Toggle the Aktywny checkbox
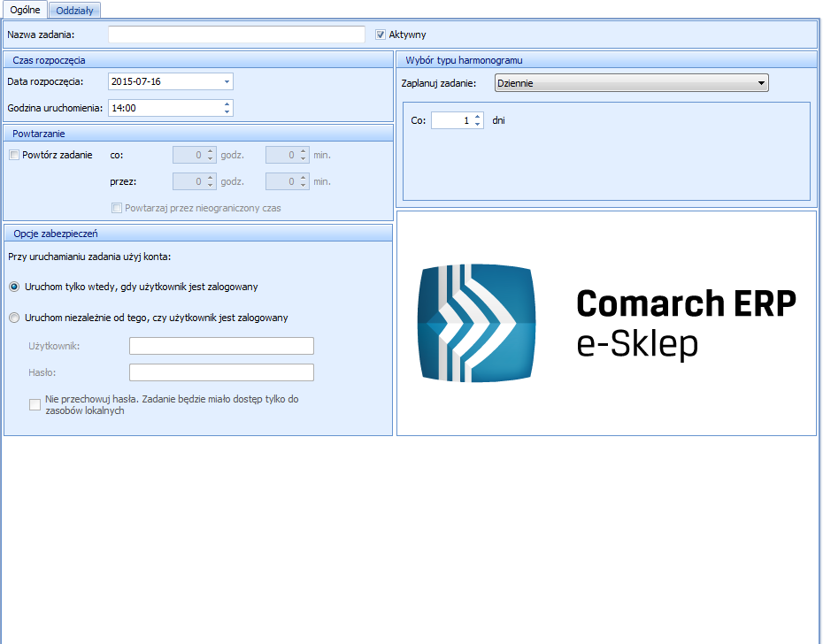 click(x=381, y=34)
